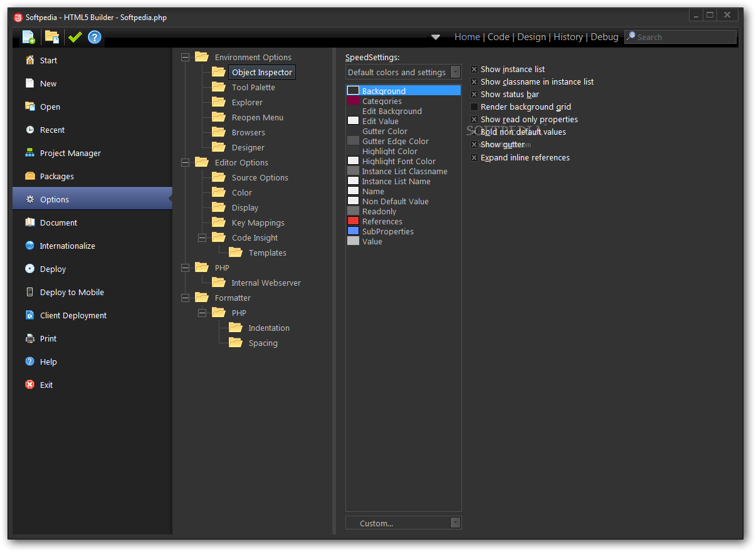Click the clock icon beside Recent
Image resolution: width=756 pixels, height=552 pixels.
tap(29, 130)
